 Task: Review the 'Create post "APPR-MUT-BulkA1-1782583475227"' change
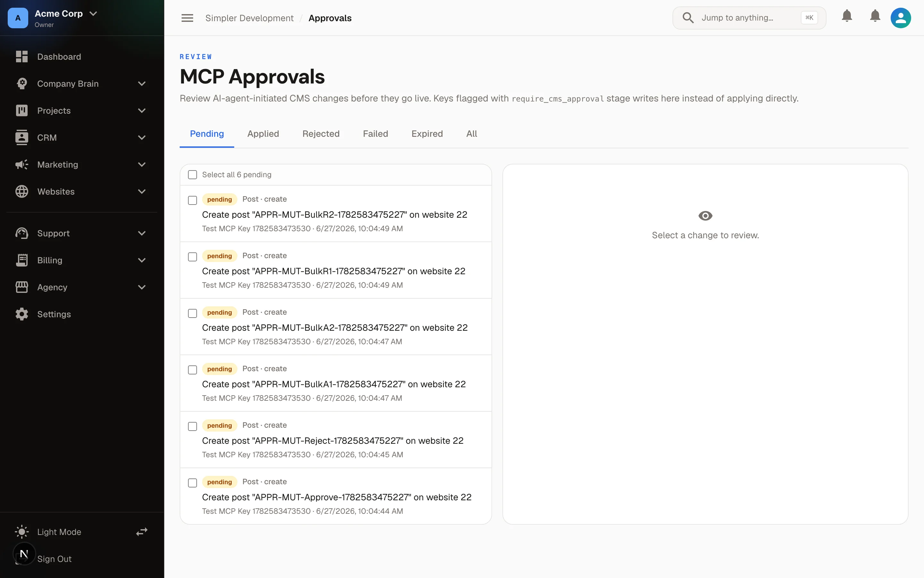pos(336,383)
